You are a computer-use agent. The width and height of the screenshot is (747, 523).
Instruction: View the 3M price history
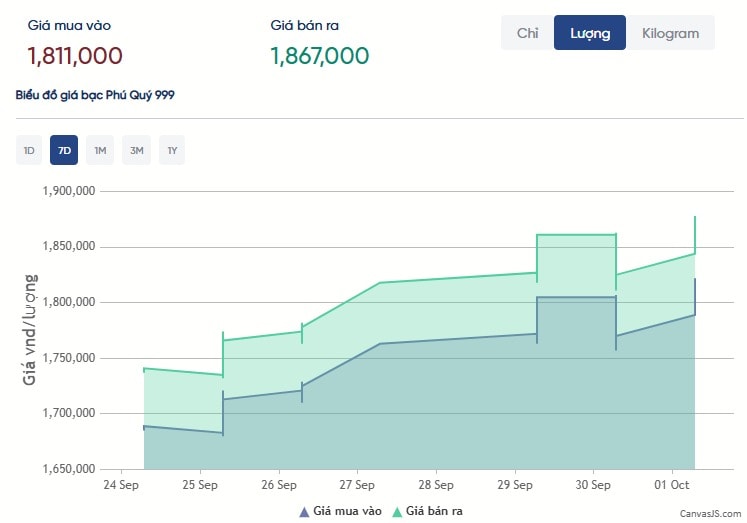point(136,151)
